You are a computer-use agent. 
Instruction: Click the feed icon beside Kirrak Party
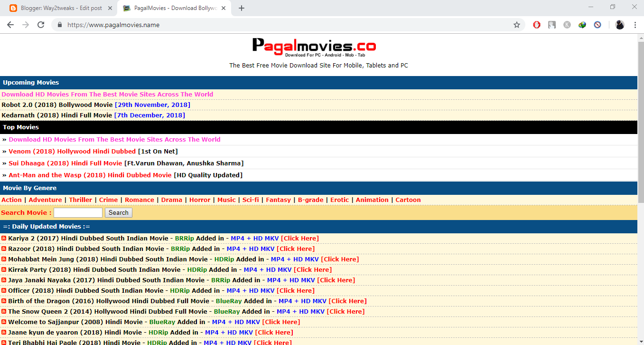[x=4, y=269]
